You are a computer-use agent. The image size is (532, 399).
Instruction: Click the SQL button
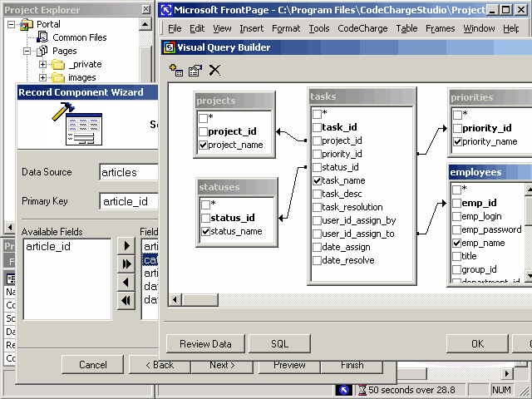pyautogui.click(x=279, y=344)
